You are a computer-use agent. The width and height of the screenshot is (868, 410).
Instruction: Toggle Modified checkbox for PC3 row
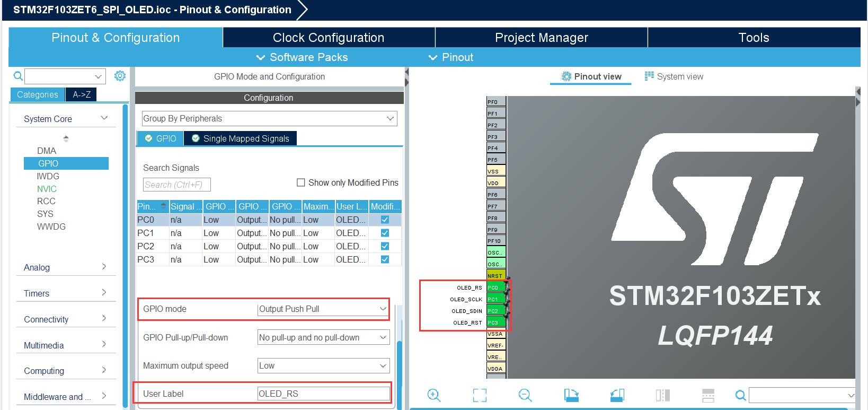click(385, 259)
